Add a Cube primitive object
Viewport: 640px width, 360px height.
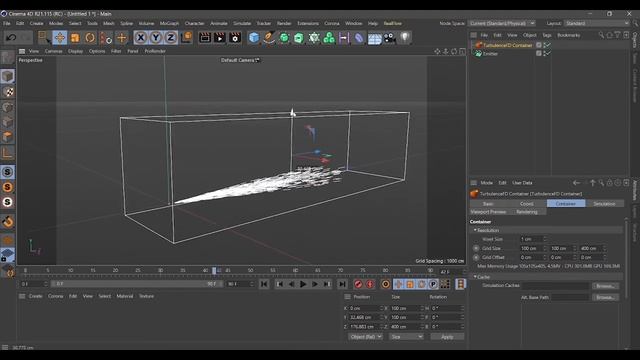pyautogui.click(x=254, y=38)
